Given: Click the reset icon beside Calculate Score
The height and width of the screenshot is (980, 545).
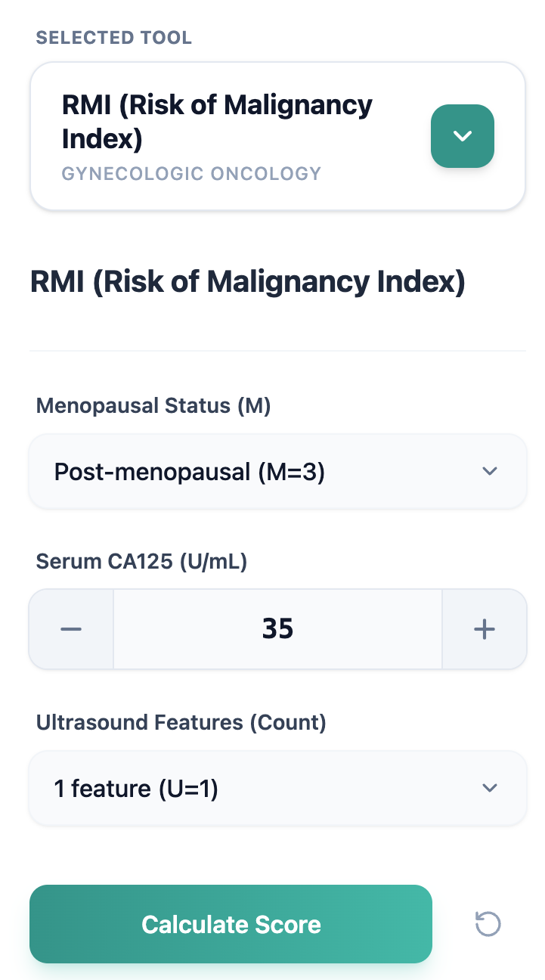Looking at the screenshot, I should point(487,923).
